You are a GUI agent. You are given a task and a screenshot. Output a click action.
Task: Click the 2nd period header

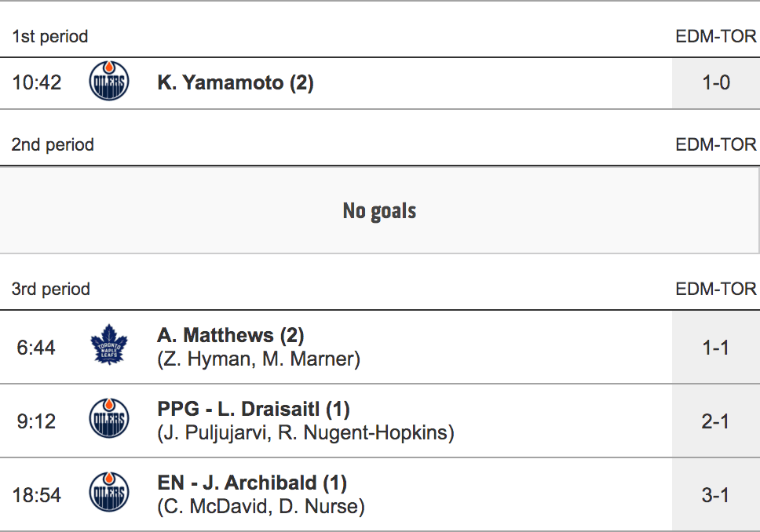tap(53, 145)
